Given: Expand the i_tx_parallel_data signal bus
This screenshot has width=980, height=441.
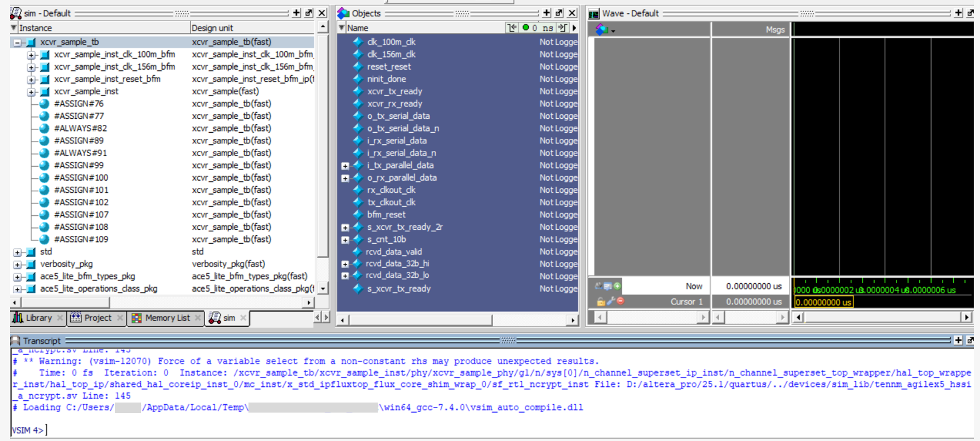Looking at the screenshot, I should pos(345,166).
